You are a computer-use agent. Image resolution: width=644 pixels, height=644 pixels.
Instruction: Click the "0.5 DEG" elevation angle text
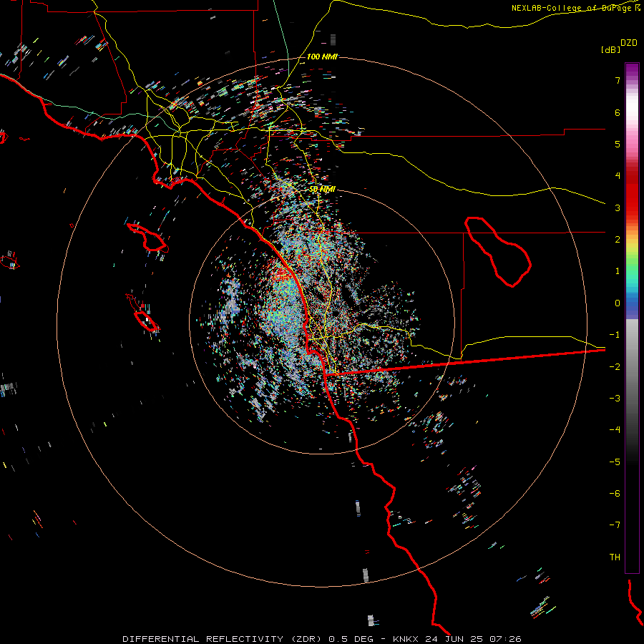coord(351,639)
